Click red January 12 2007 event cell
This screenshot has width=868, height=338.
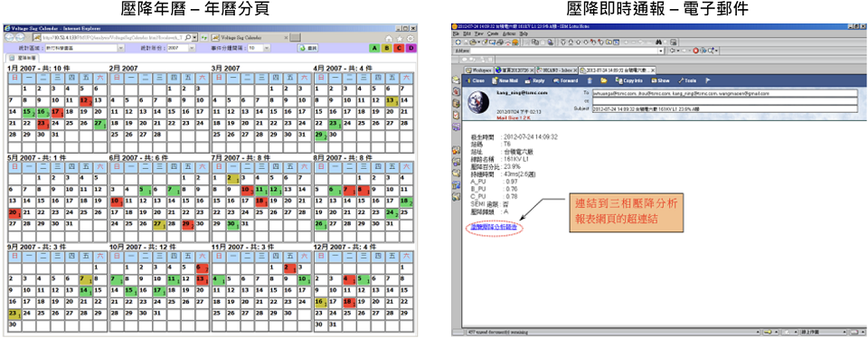[x=86, y=101]
